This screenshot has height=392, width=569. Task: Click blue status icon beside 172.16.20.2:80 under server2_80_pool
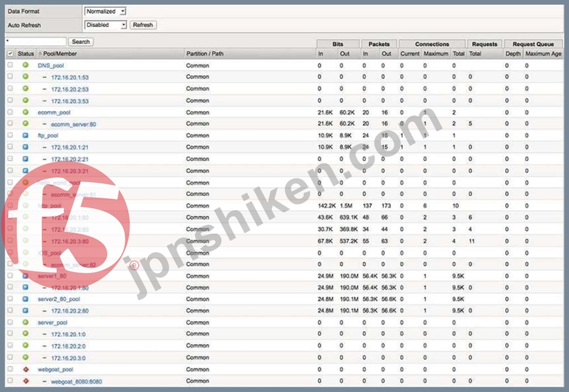pos(26,310)
